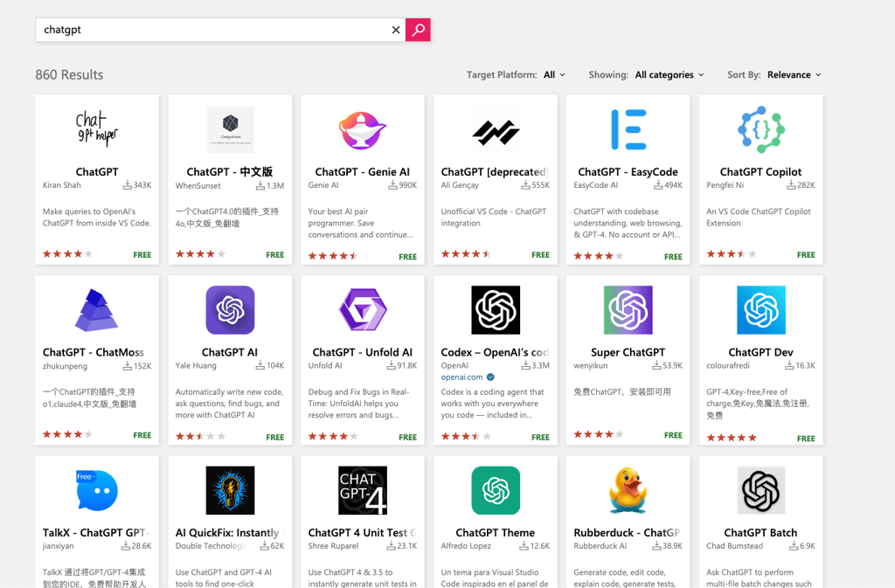Open the AI QuickFix lightbulb icon
Screen dimensions: 895x588
click(x=230, y=490)
